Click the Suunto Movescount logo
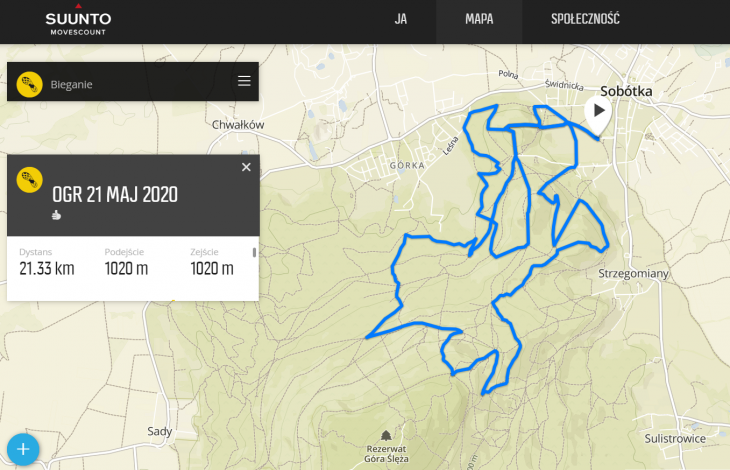Screen dimensions: 730x470 [78, 20]
